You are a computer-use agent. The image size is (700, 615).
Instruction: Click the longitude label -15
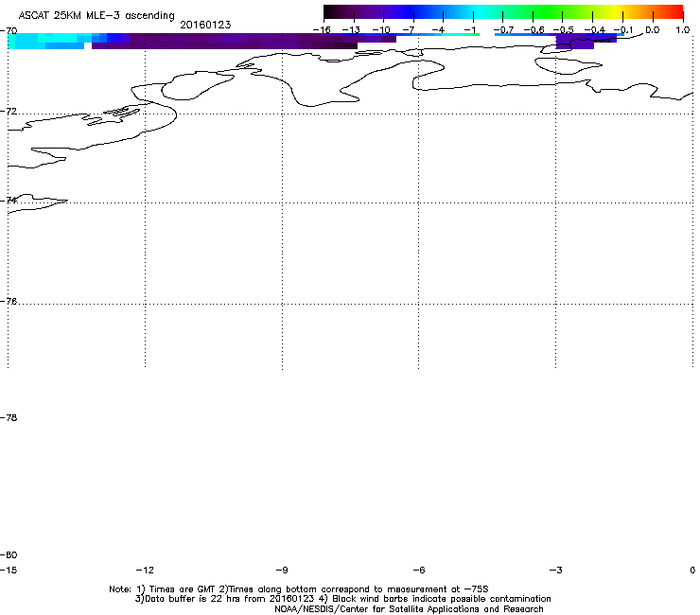[x=9, y=570]
